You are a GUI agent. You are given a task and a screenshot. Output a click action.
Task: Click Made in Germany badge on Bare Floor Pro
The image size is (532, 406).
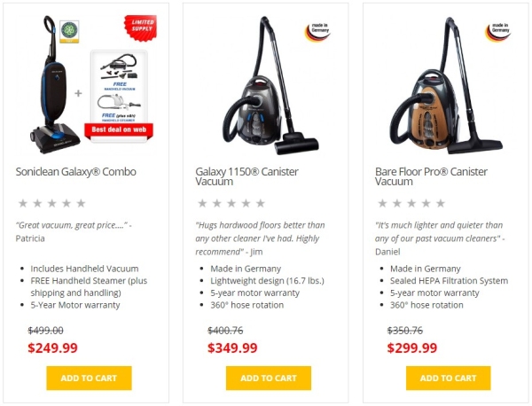tap(497, 32)
